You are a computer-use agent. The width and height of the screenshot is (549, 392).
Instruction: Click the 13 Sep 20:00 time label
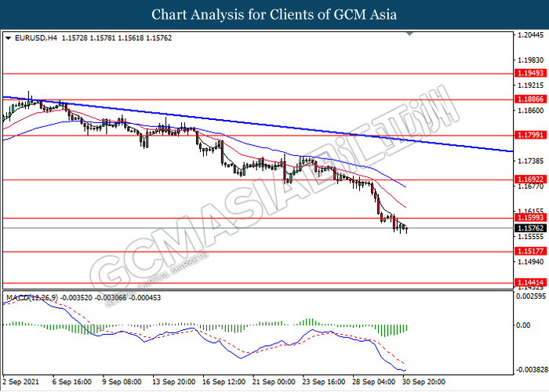tap(173, 382)
